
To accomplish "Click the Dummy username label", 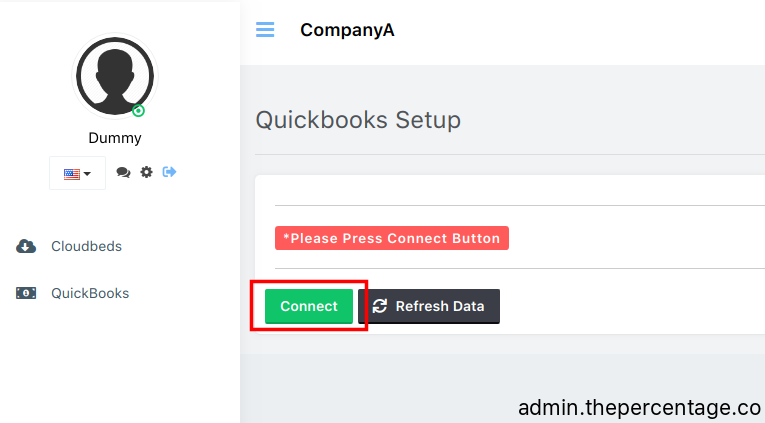I will click(x=115, y=138).
